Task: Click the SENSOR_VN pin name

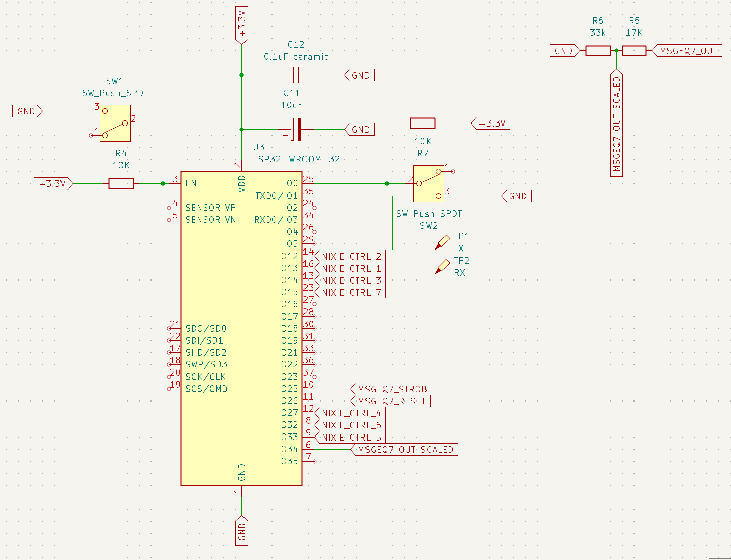Action: click(x=211, y=220)
